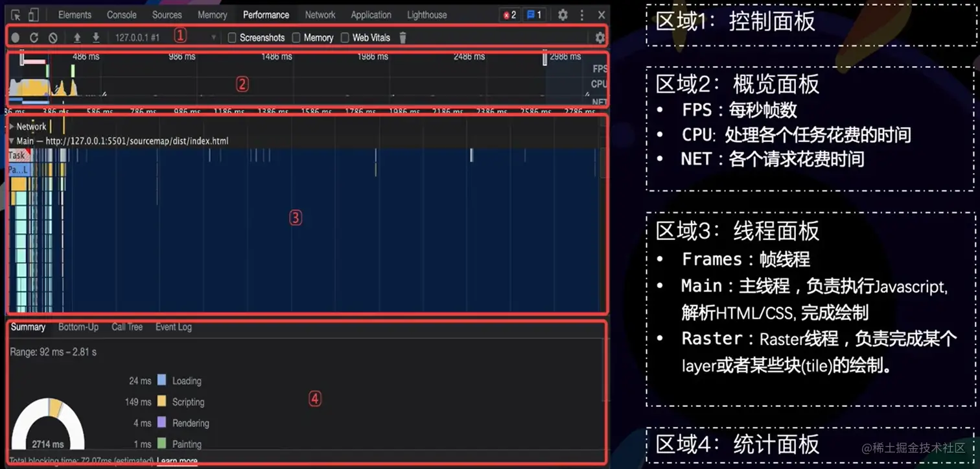Switch to the Bottom-Up tab
Screen dimensions: 980x469
pos(78,327)
